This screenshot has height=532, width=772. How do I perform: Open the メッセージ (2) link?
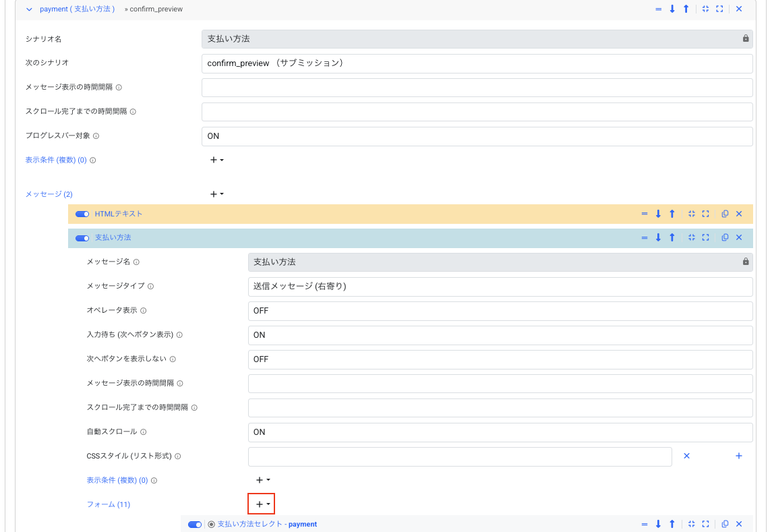coord(49,194)
